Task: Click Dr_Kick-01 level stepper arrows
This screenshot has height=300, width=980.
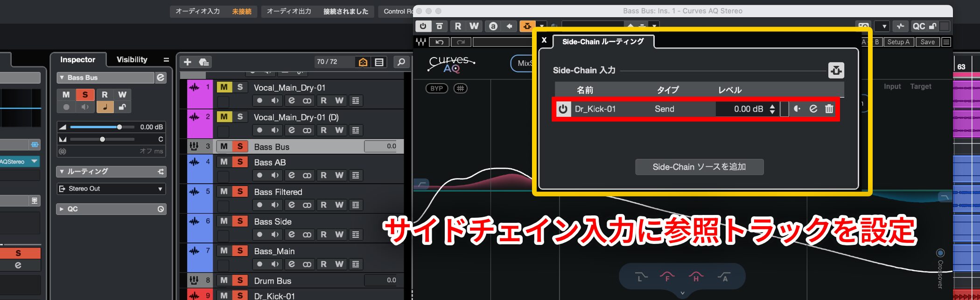Action: point(772,109)
